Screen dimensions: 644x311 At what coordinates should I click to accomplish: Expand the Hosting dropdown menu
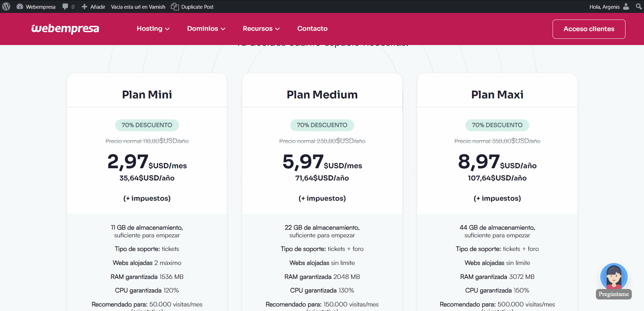click(153, 29)
